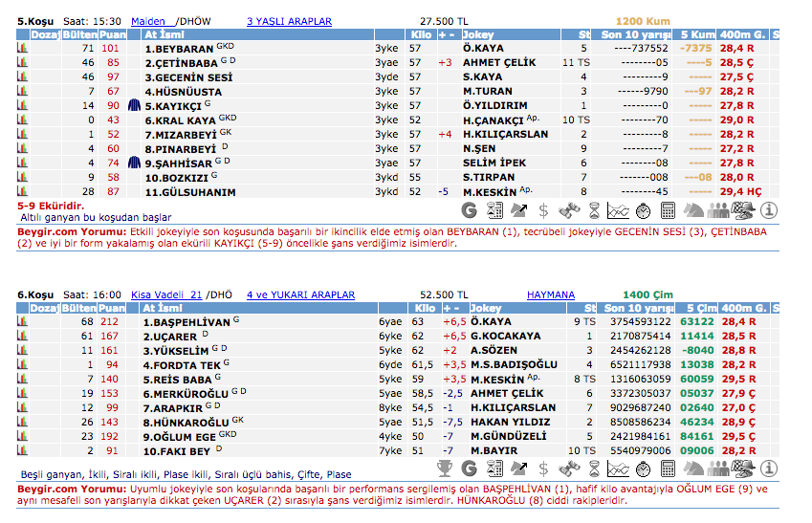Click the Kısa Vadeli 21 link
The width and height of the screenshot is (812, 523).
(166, 295)
